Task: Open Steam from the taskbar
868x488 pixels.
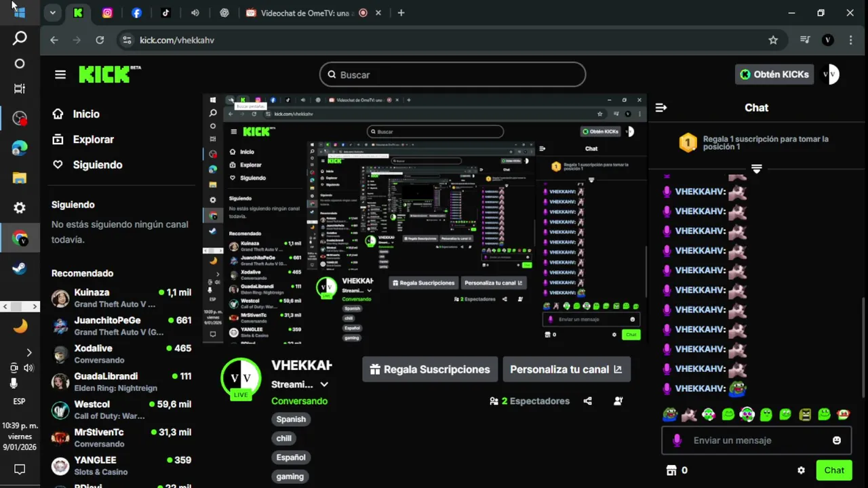Action: (20, 268)
